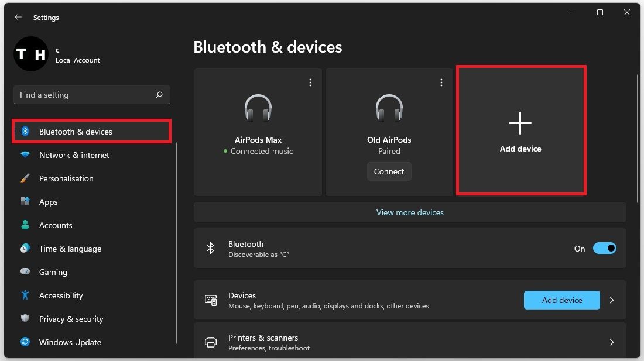Select the Accessibility sidebar icon
Image resolution: width=644 pixels, height=361 pixels.
25,295
